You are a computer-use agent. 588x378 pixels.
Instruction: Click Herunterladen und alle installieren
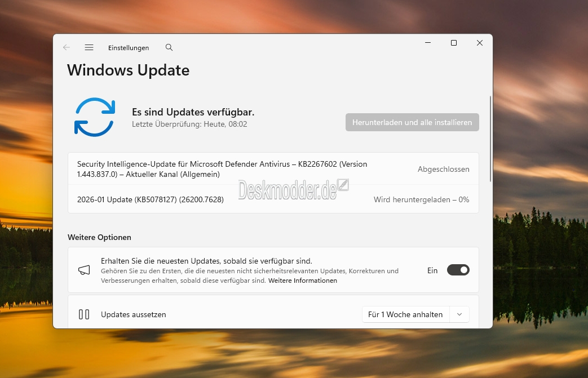[412, 122]
